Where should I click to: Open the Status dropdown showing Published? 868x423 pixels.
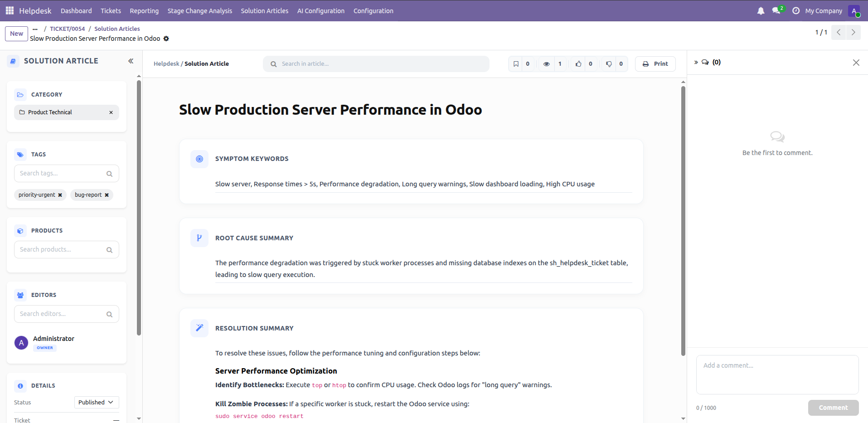(97, 402)
